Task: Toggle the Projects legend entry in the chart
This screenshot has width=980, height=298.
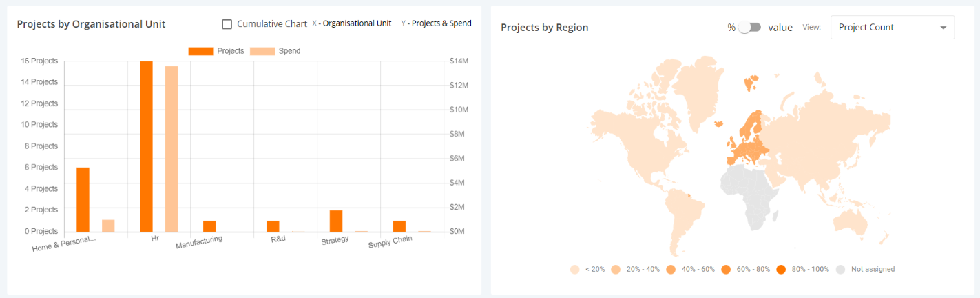Action: coord(216,51)
